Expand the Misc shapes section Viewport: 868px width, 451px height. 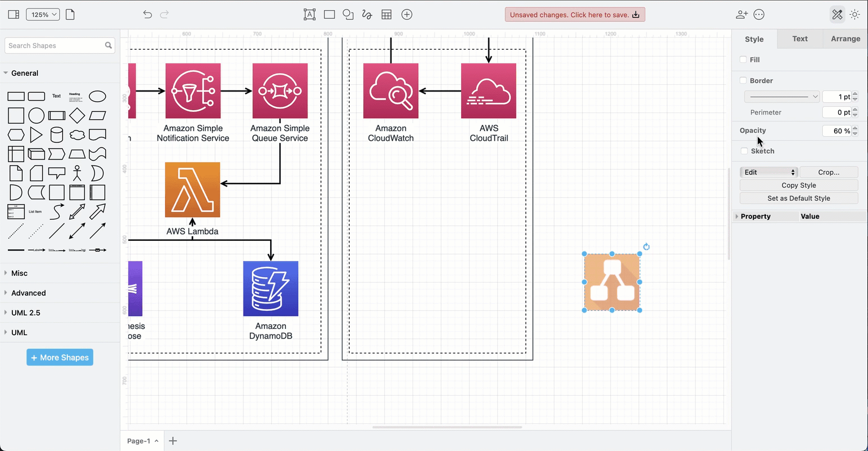tap(19, 273)
